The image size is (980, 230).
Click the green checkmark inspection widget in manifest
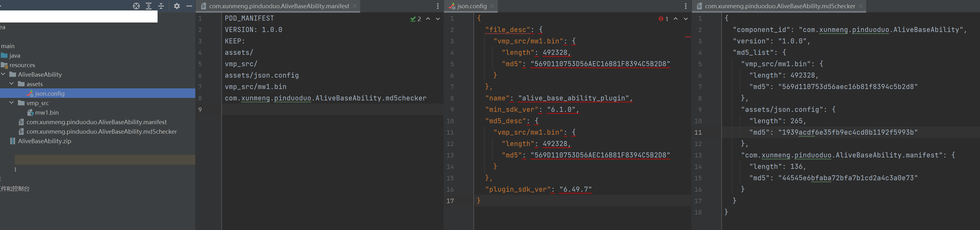click(x=415, y=19)
